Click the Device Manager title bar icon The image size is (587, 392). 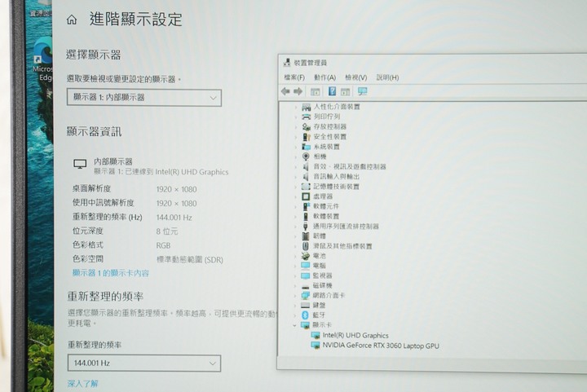(x=287, y=63)
